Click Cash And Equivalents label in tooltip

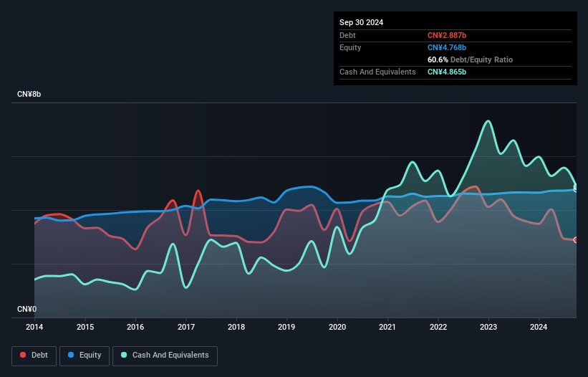[x=377, y=72]
